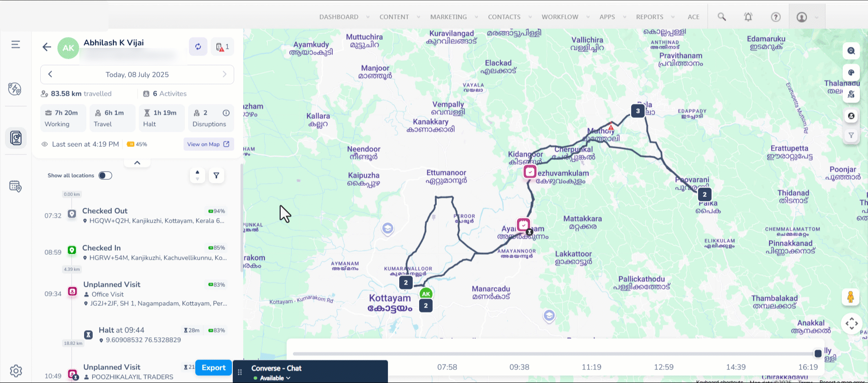The height and width of the screenshot is (383, 868).
Task: Expand the CONTENT menu arrow
Action: tap(419, 17)
